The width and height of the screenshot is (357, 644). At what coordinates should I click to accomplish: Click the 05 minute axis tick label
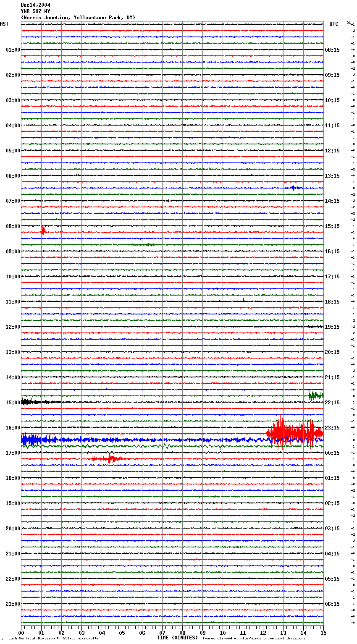[122, 633]
